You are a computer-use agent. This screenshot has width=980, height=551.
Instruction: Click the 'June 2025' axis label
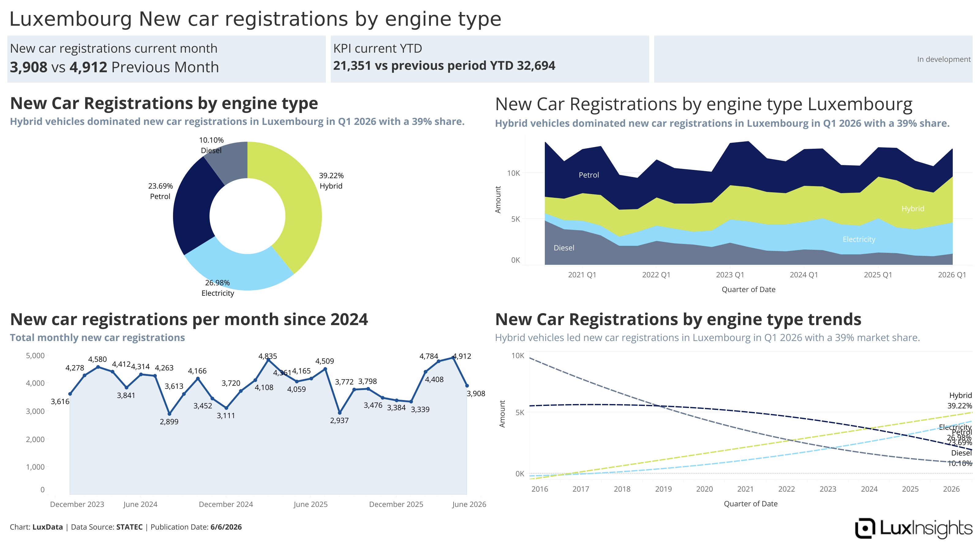311,504
